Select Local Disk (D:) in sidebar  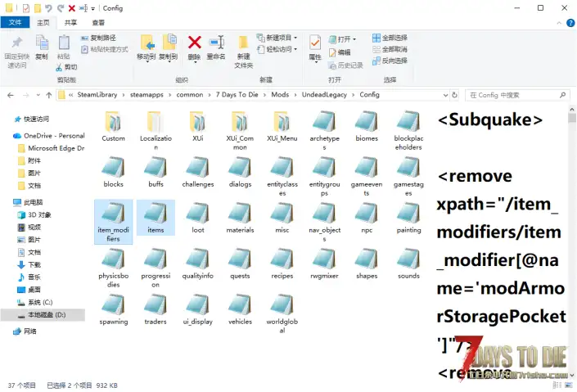click(43, 315)
